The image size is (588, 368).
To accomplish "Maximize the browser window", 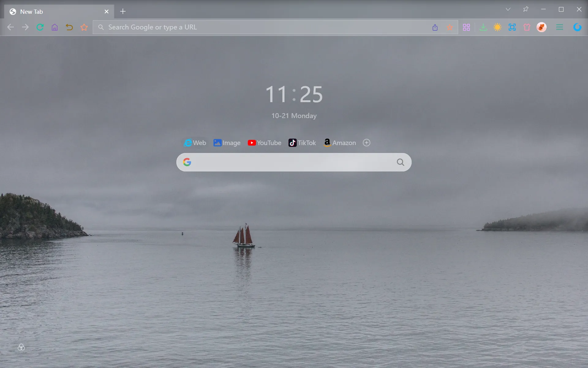I will pos(561,9).
